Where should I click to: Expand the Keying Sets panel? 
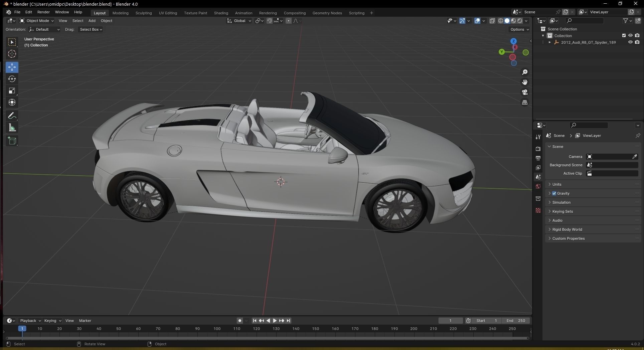pos(593,211)
